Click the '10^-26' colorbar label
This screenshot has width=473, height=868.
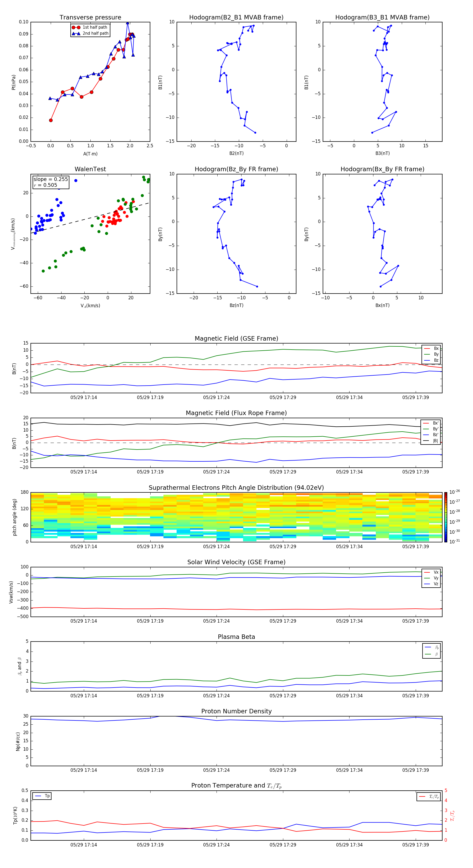coord(455,492)
